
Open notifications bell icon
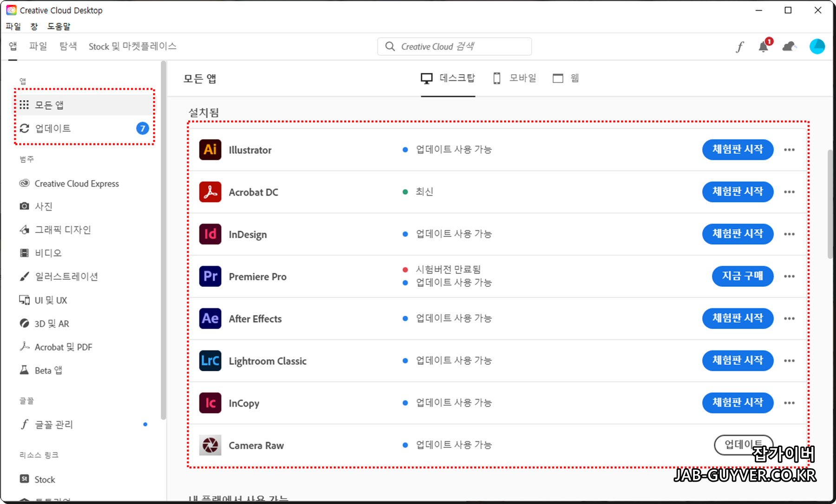coord(764,46)
